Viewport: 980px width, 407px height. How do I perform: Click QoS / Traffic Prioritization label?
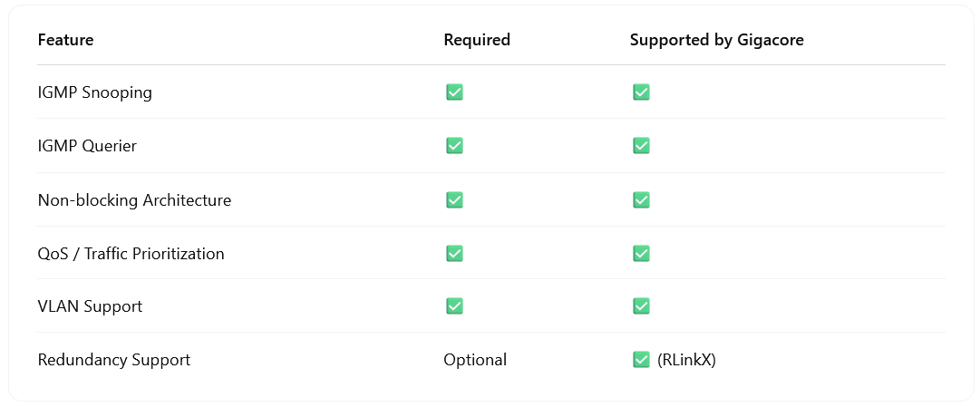tap(131, 254)
